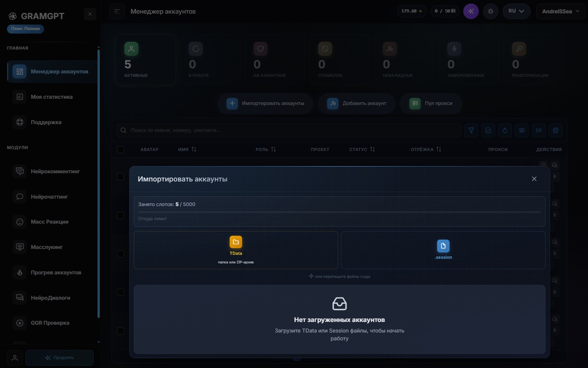Focus the account search field
The height and width of the screenshot is (368, 588).
click(289, 130)
